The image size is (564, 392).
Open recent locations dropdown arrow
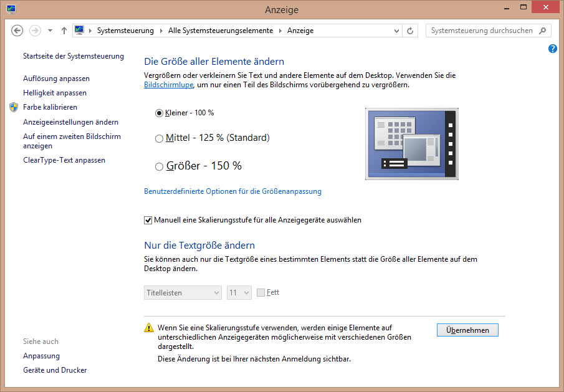(50, 31)
